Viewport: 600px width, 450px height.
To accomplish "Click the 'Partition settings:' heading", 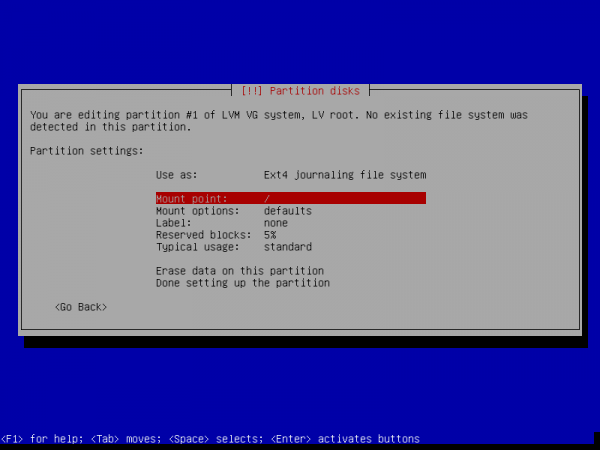I will pyautogui.click(x=87, y=151).
